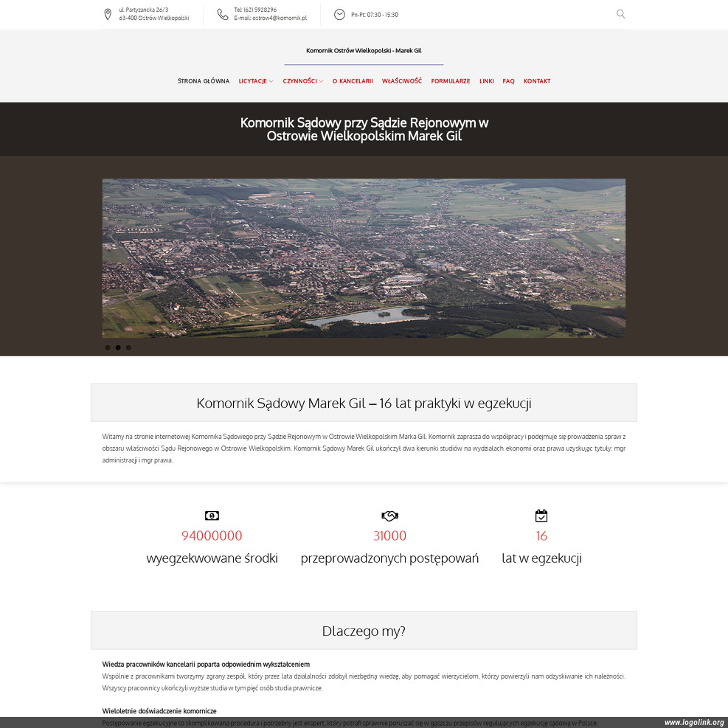The image size is (728, 728).
Task: Click the clock opening-hours icon
Action: coord(339,15)
